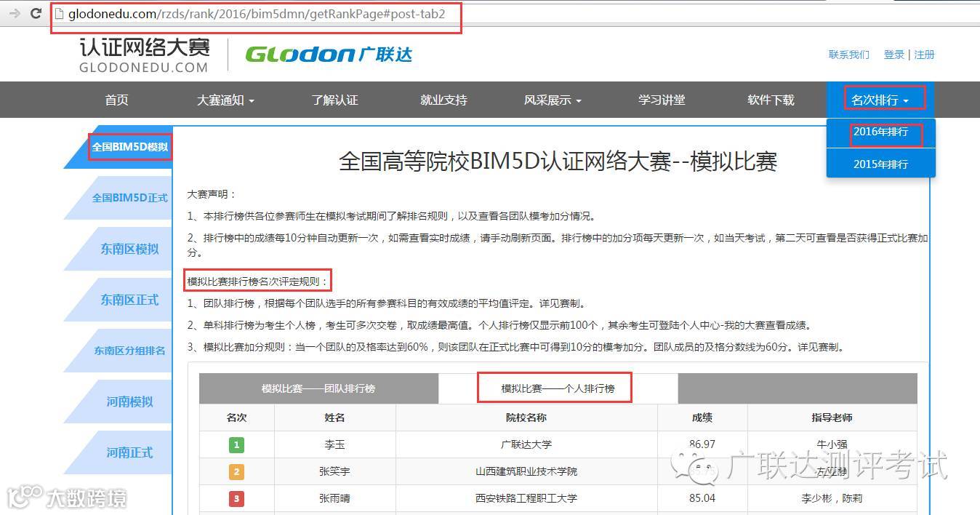Click the 成绩 column header
Image resolution: width=980 pixels, height=515 pixels.
click(702, 418)
